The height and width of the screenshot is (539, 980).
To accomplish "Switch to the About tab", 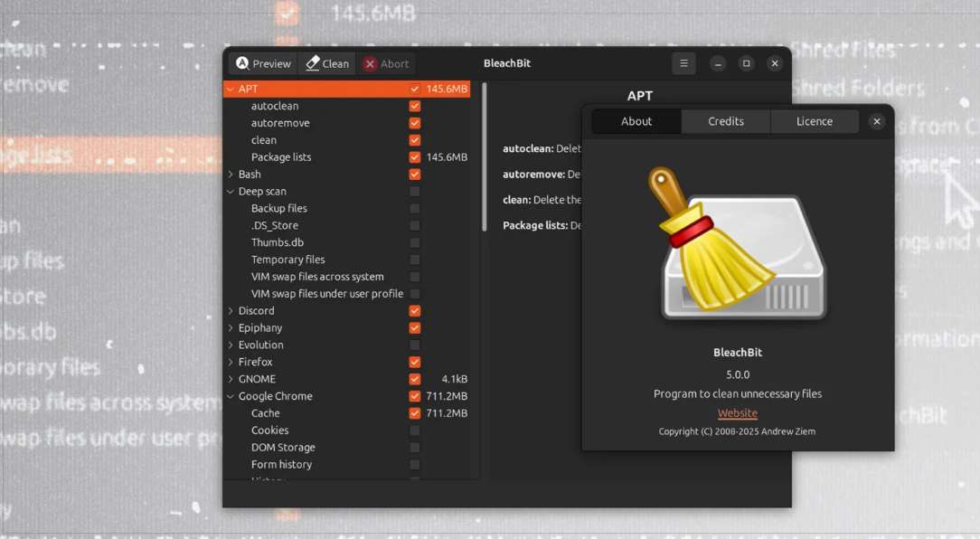I will tap(636, 121).
